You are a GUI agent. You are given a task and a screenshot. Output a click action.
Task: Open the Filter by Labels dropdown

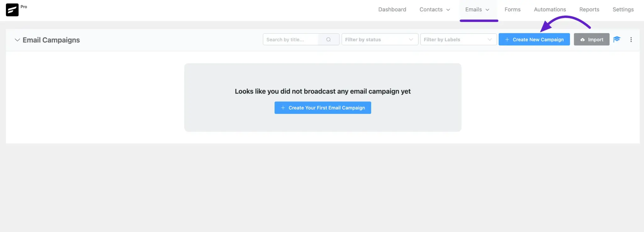click(x=458, y=40)
